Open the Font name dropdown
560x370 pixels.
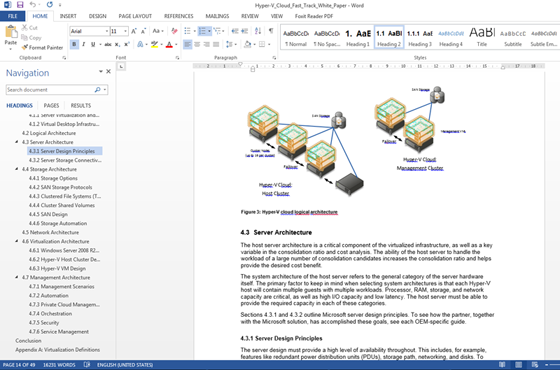click(106, 31)
